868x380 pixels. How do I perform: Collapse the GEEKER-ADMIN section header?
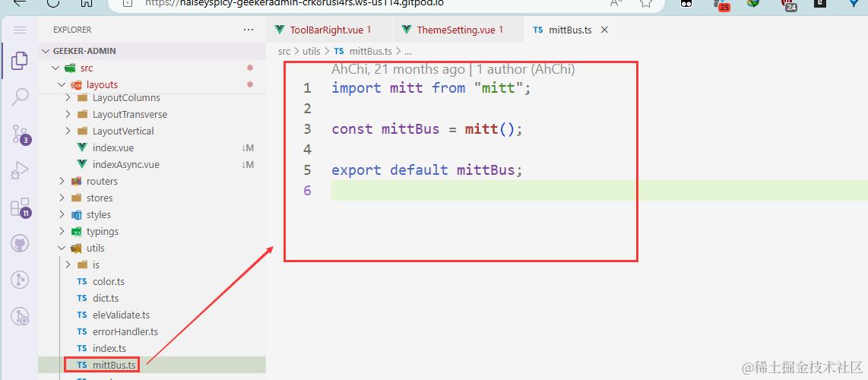(152, 51)
